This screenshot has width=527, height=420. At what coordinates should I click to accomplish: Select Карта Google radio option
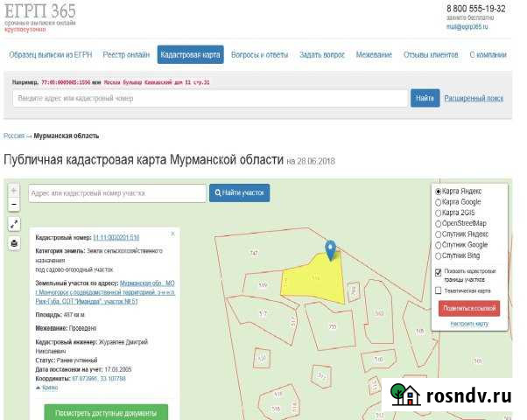[x=438, y=202]
